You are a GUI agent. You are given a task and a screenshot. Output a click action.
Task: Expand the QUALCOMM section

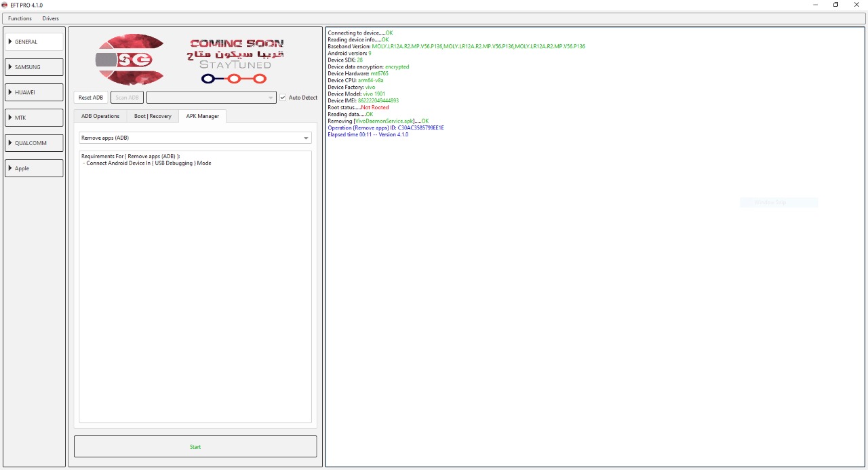(34, 143)
